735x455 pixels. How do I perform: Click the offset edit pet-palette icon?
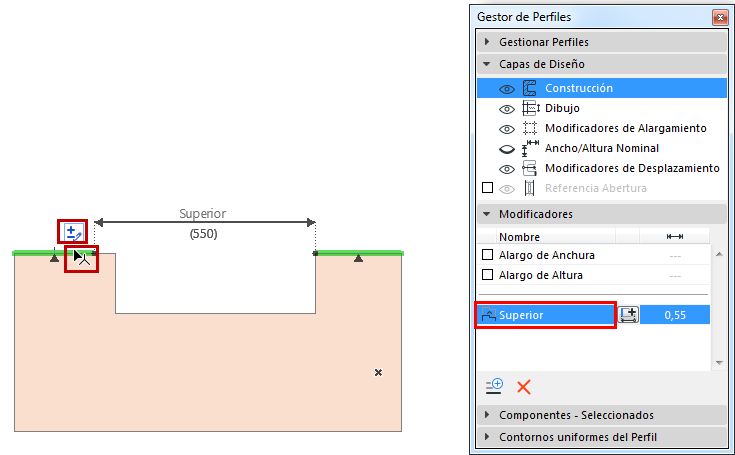tap(73, 231)
